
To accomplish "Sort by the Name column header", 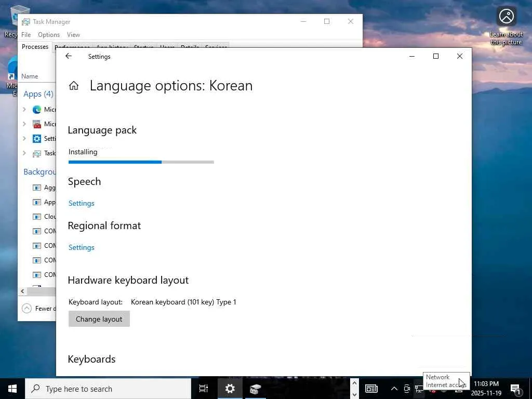I will [30, 76].
